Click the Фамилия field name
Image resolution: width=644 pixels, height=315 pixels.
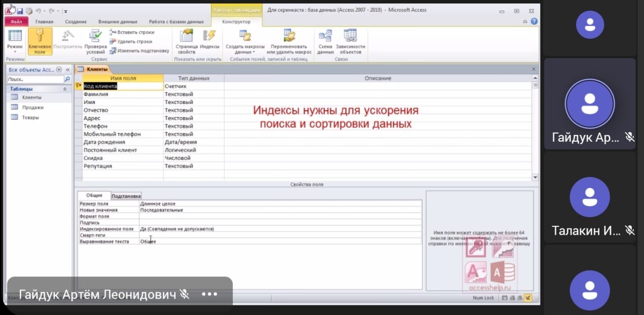tap(96, 94)
